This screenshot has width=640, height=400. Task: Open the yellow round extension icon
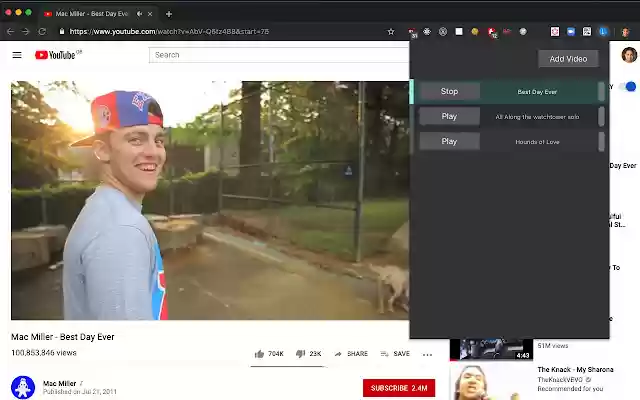pos(475,31)
